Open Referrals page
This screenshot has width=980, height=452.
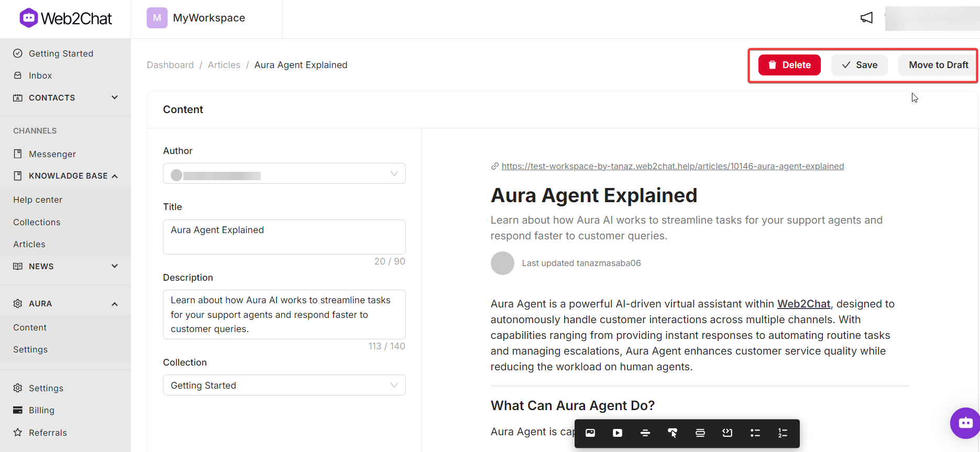[48, 433]
